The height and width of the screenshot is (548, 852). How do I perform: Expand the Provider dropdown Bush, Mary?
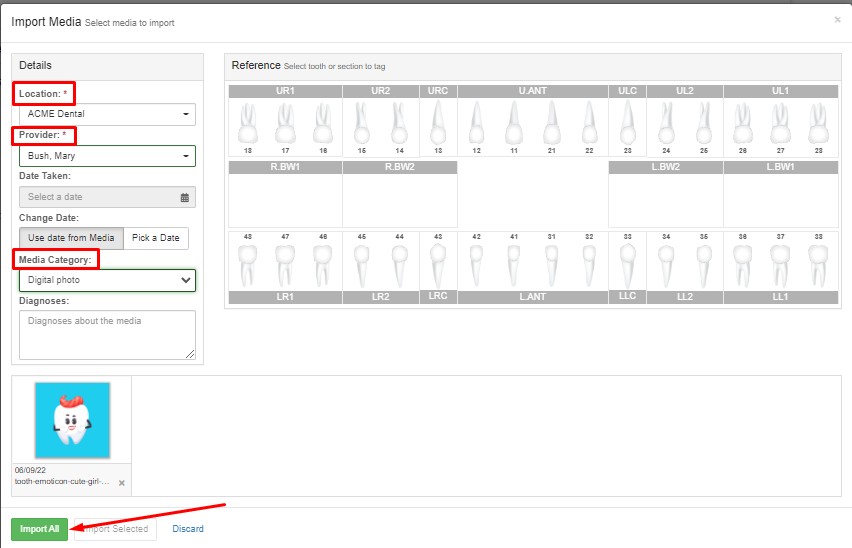[x=108, y=156]
